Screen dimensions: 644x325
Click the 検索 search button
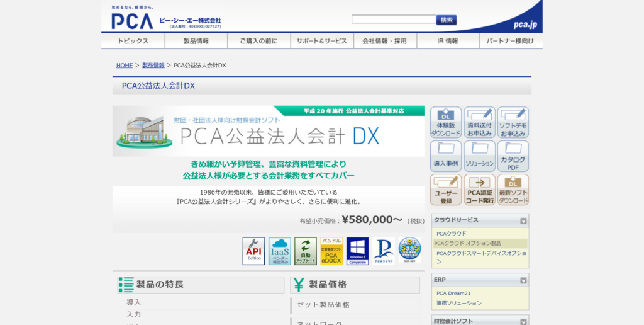tap(447, 20)
